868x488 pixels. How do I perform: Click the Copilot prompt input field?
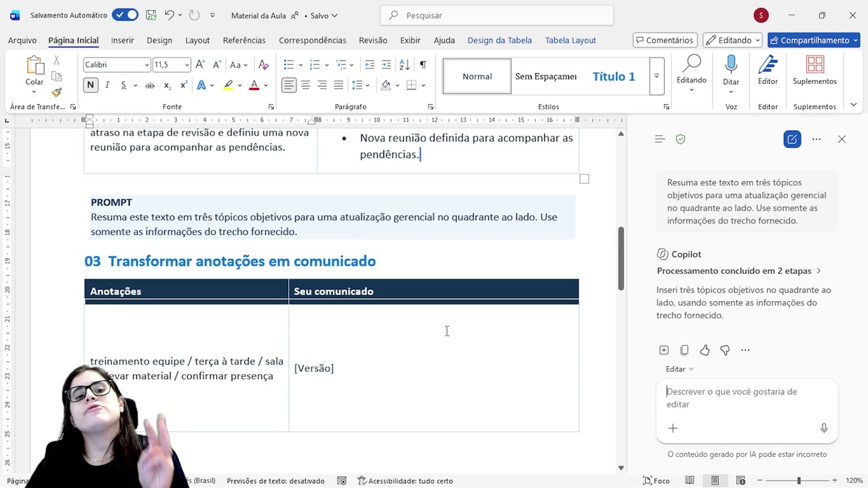747,398
